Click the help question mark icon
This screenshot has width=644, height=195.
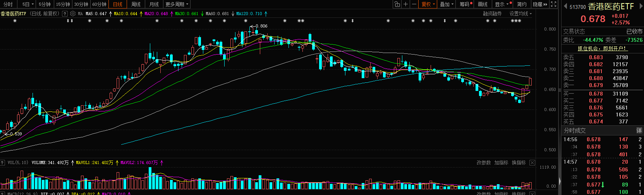tap(65, 14)
